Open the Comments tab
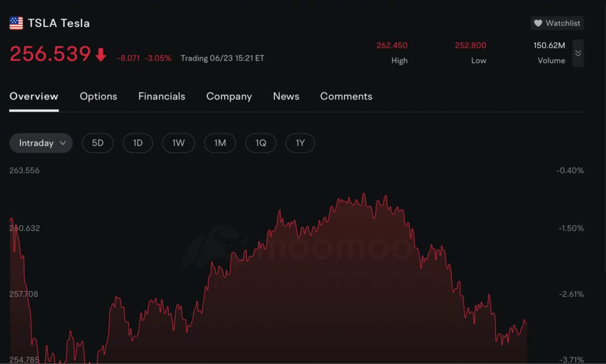The image size is (606, 364). (346, 96)
